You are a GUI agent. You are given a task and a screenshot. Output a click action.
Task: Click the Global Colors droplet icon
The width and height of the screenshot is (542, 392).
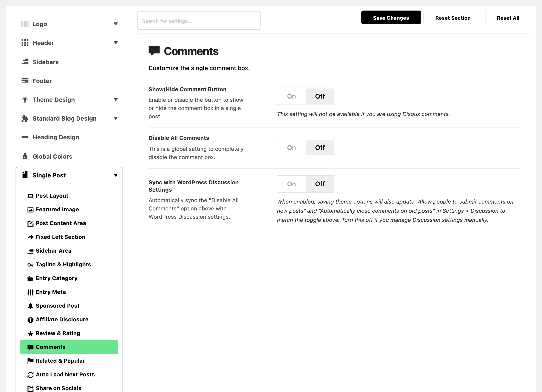click(x=25, y=156)
